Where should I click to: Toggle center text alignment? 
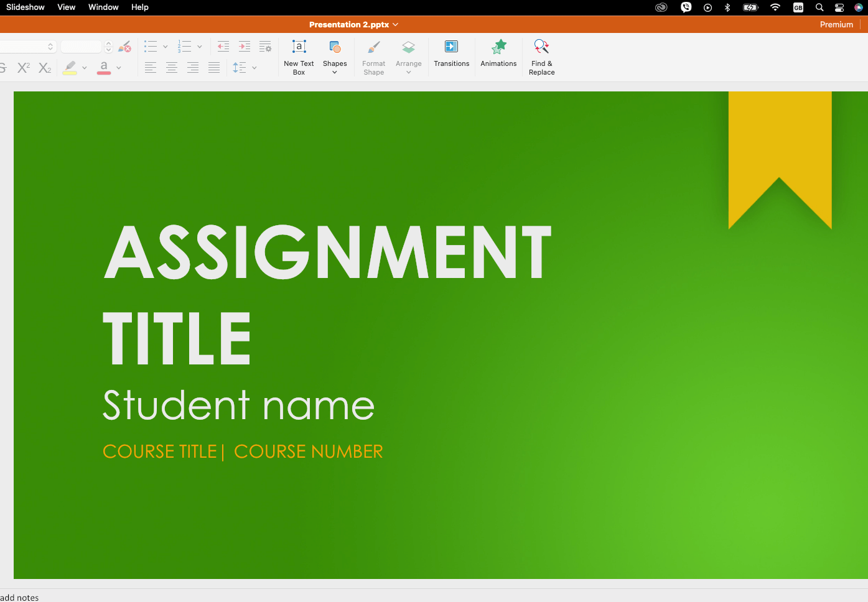click(x=172, y=68)
